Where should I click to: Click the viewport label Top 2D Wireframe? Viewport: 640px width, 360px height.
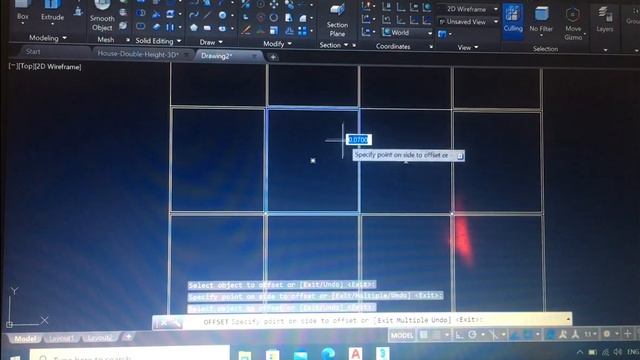pos(45,67)
